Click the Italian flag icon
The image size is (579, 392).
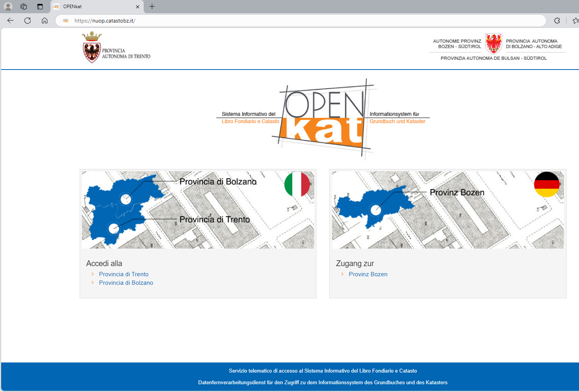(297, 184)
